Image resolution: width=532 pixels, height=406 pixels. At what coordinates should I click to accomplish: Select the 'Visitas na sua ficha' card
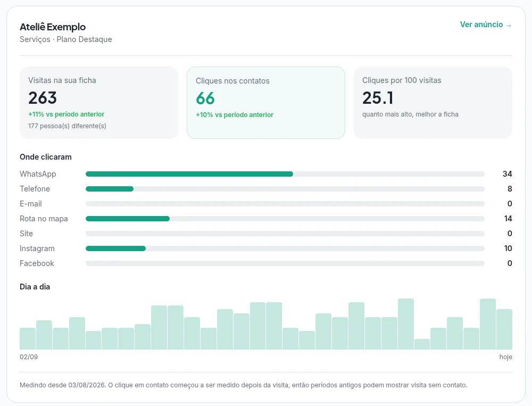99,103
